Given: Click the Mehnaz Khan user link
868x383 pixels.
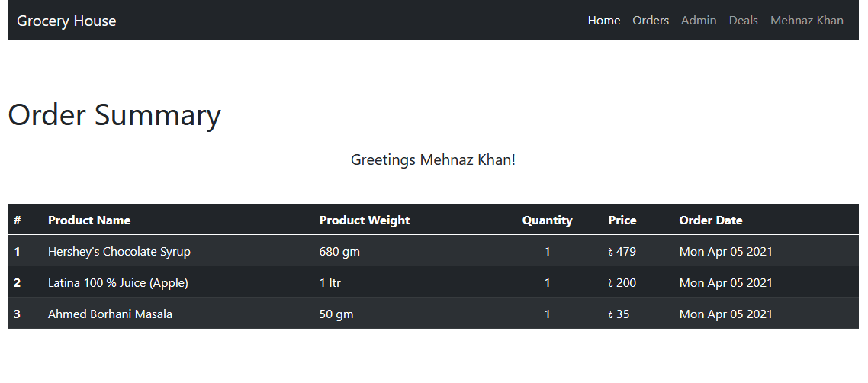Looking at the screenshot, I should (806, 21).
